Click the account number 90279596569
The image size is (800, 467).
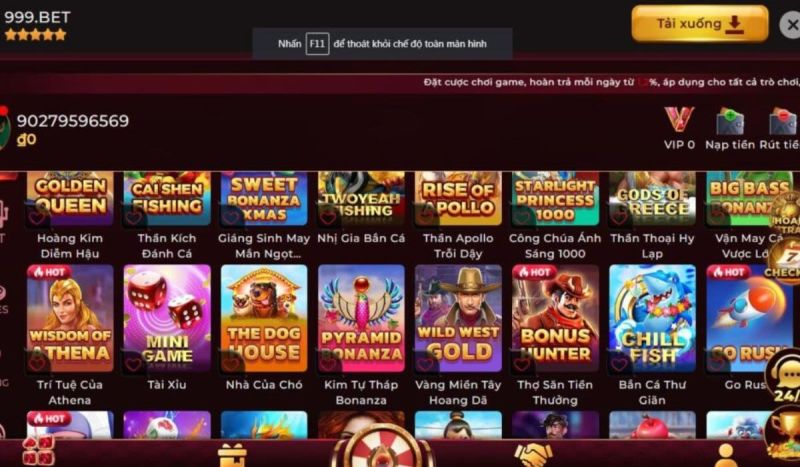[x=73, y=121]
